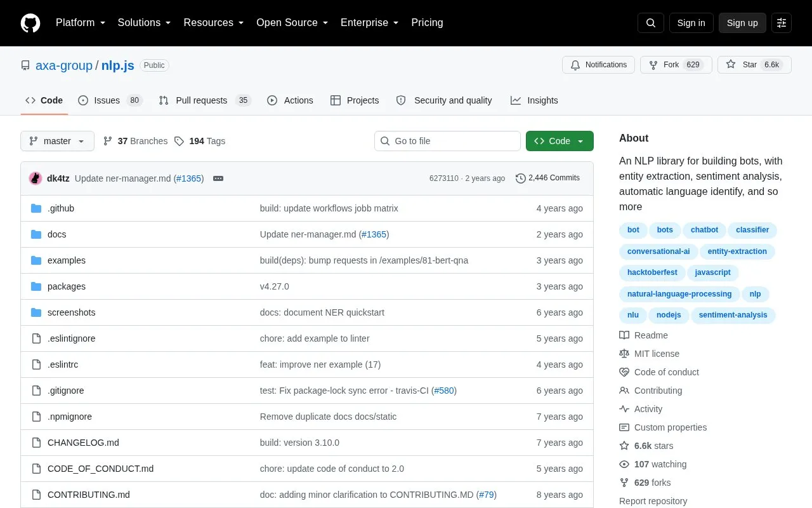Open the .npmignore file
Image resolution: width=812 pixels, height=508 pixels.
pos(70,417)
